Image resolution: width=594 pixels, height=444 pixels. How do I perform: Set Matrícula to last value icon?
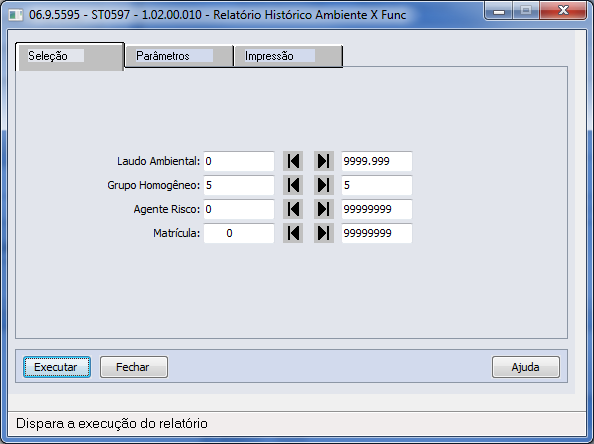pyautogui.click(x=324, y=233)
